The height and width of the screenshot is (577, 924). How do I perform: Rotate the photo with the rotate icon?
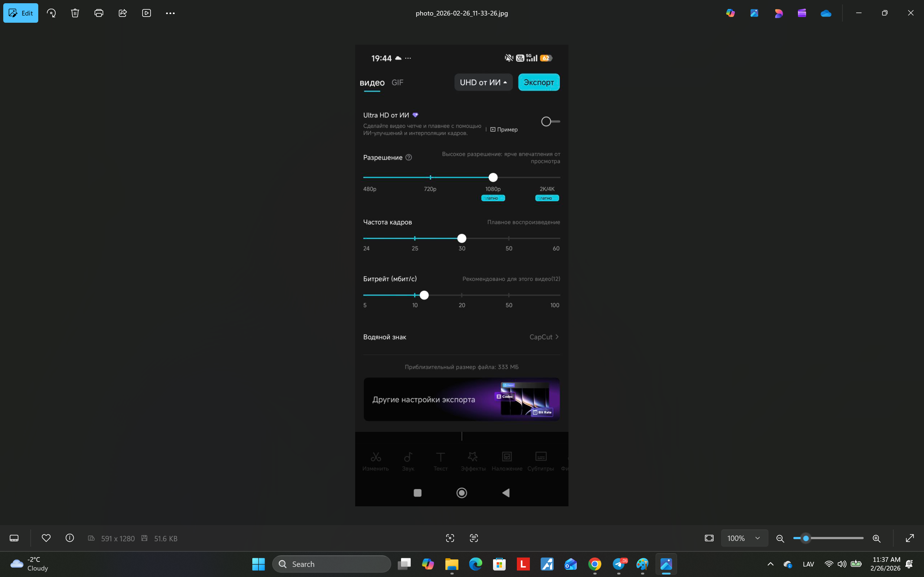pyautogui.click(x=51, y=13)
